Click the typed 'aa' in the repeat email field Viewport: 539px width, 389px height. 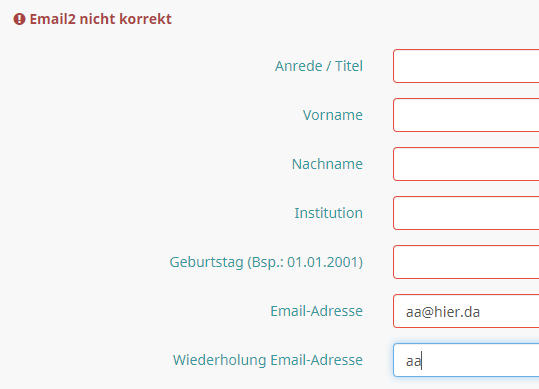coord(414,362)
